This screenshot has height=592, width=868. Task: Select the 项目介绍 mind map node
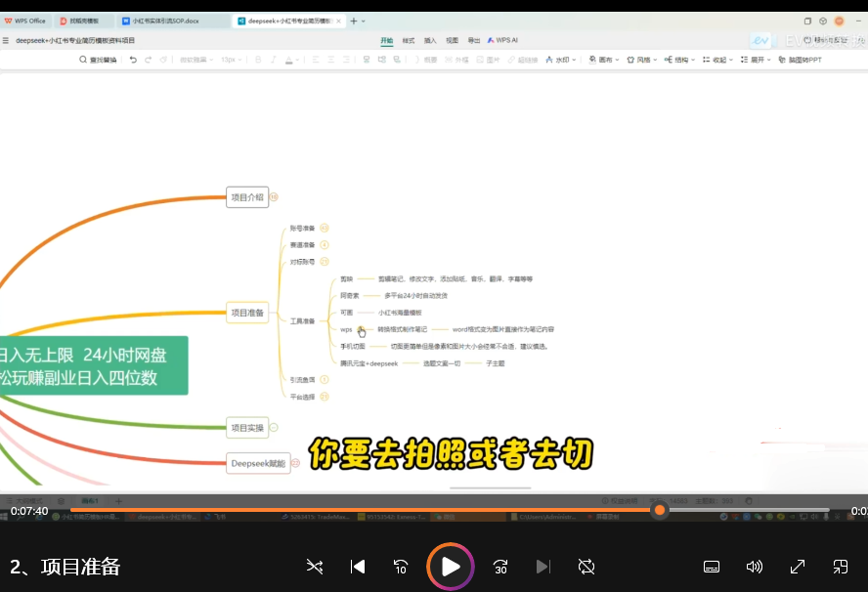[x=247, y=197]
